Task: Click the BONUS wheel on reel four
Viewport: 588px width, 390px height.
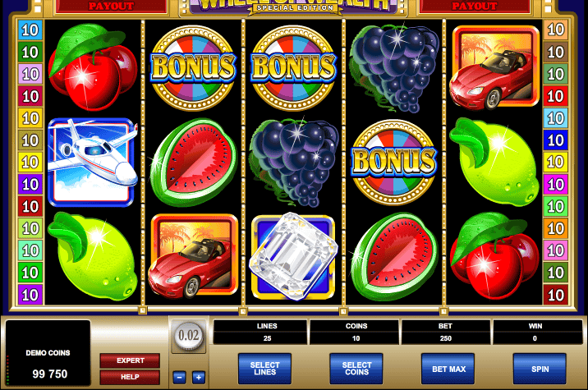Action: point(393,162)
